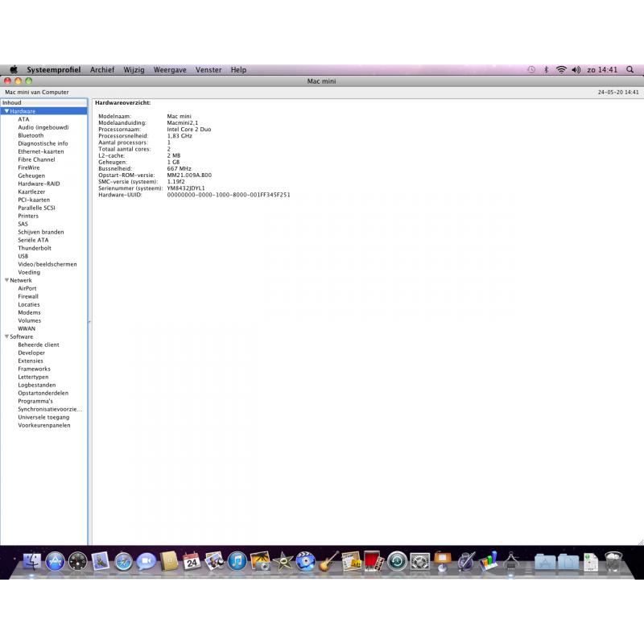Open the Archief menu
The width and height of the screenshot is (644, 644).
102,70
